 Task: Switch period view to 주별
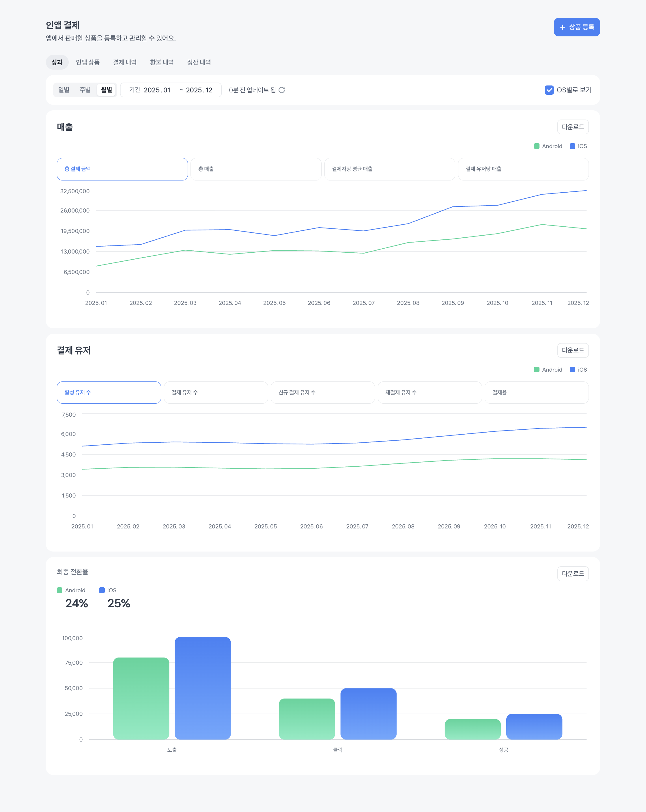tap(85, 90)
